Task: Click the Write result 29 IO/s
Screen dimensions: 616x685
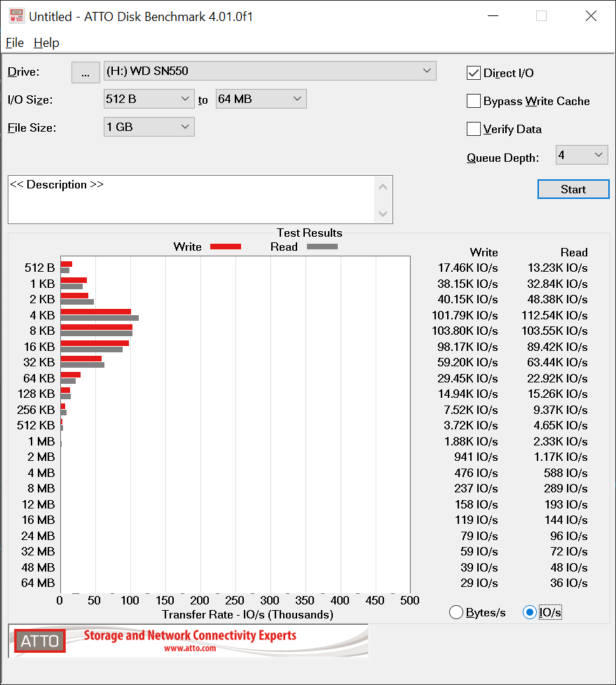Action: click(x=479, y=583)
